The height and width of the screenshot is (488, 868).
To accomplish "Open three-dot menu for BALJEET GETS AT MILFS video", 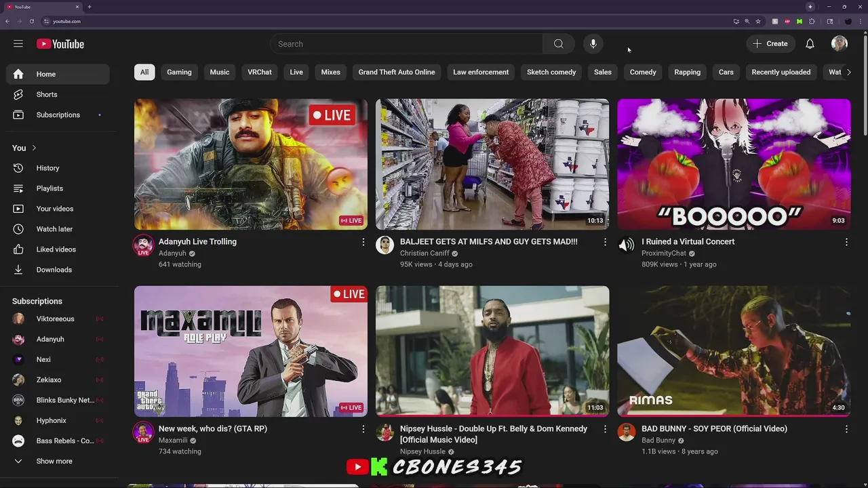I will (x=605, y=242).
